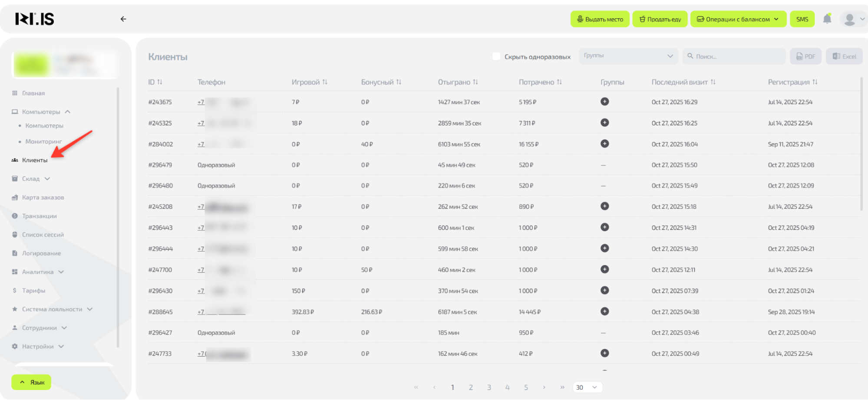The width and height of the screenshot is (868, 400).
Task: Go to the last page double-arrow icon
Action: point(562,387)
